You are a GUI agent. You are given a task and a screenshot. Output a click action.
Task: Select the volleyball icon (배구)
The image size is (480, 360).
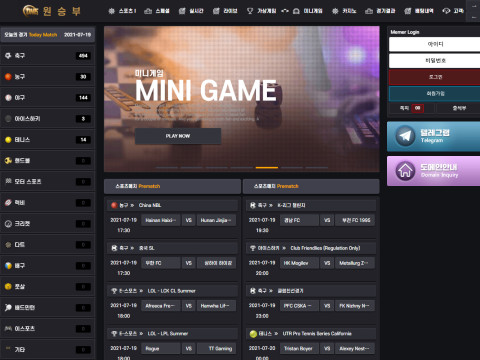[x=8, y=266]
